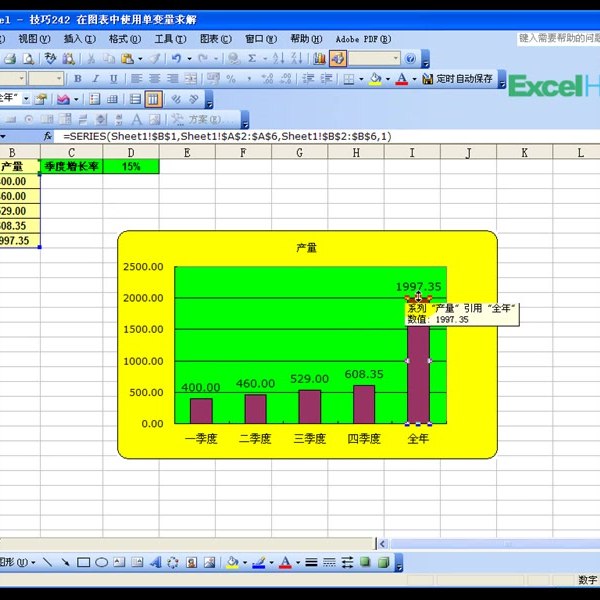Viewport: 600px width, 600px height.
Task: Sort ascending with the A-Z icon
Action: pos(278,59)
